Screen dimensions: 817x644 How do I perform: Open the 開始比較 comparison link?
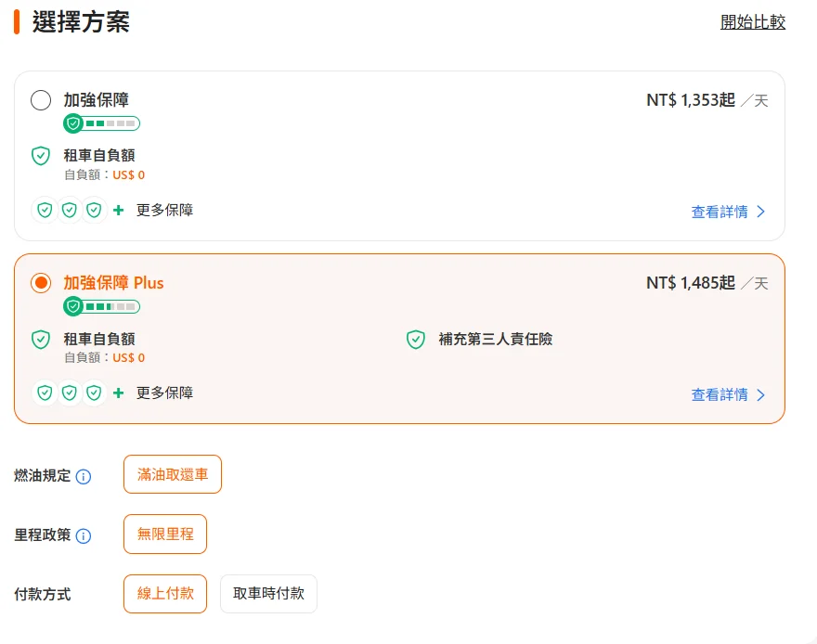point(752,22)
